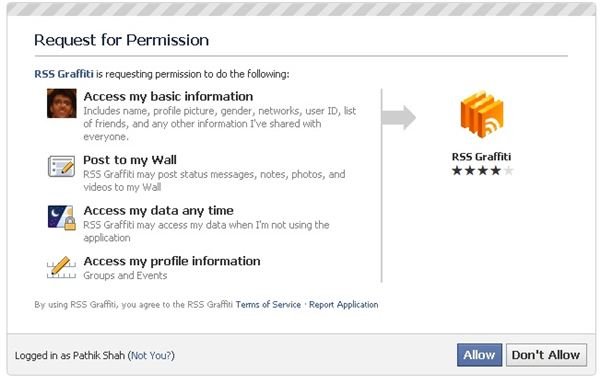
Task: Click the user profile picture thumbnail
Action: click(x=62, y=103)
